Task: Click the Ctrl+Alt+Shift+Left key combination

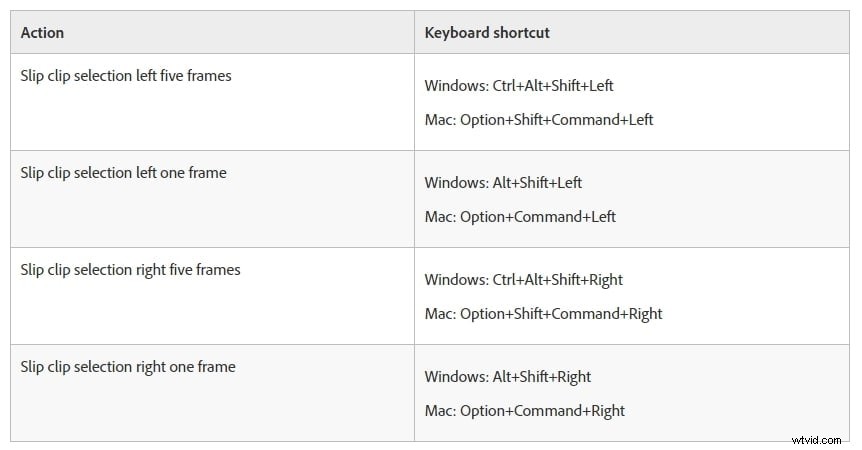Action: [x=553, y=86]
